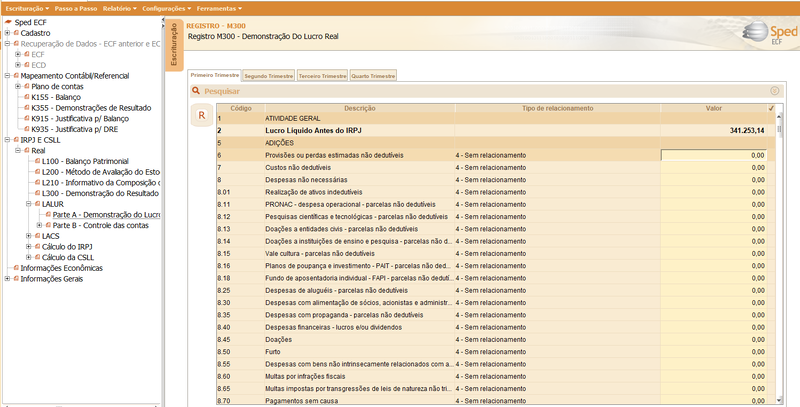
Task: Open the Passo a Passo menu
Action: click(76, 9)
